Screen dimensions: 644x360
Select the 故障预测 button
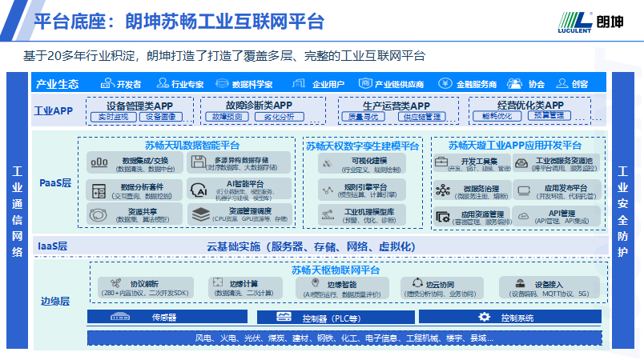[x=227, y=117]
